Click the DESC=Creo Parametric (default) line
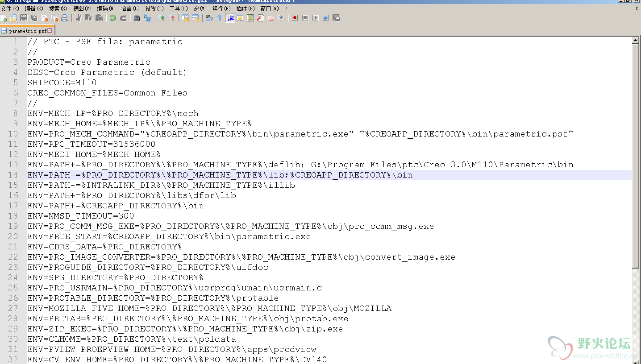641x364 pixels. pos(107,72)
